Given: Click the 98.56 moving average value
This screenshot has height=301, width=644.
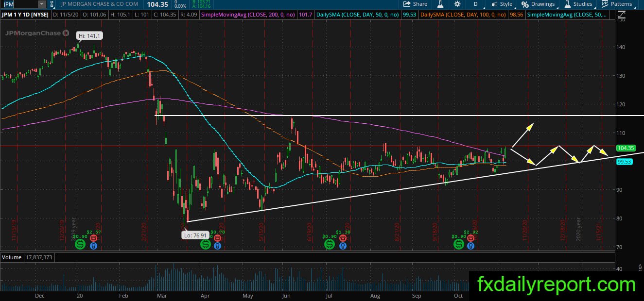Looking at the screenshot, I should 516,15.
